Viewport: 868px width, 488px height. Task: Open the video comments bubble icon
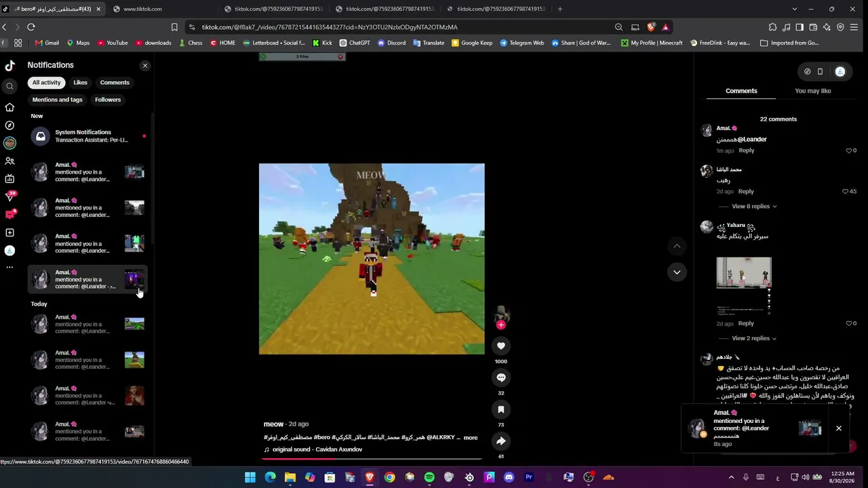pyautogui.click(x=501, y=378)
